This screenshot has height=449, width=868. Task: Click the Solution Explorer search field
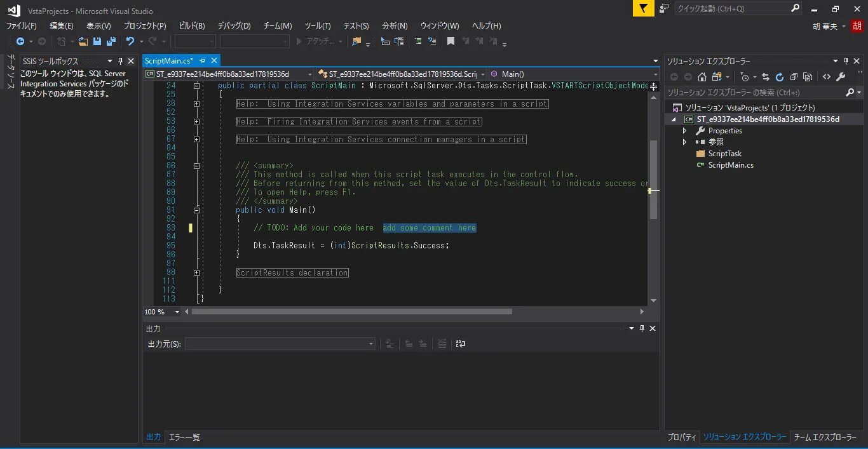pyautogui.click(x=764, y=92)
